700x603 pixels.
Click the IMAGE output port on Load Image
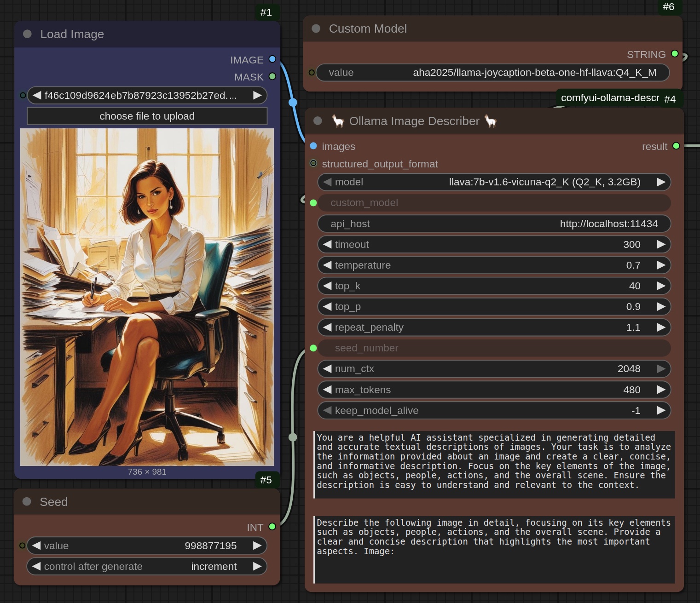[x=272, y=59]
